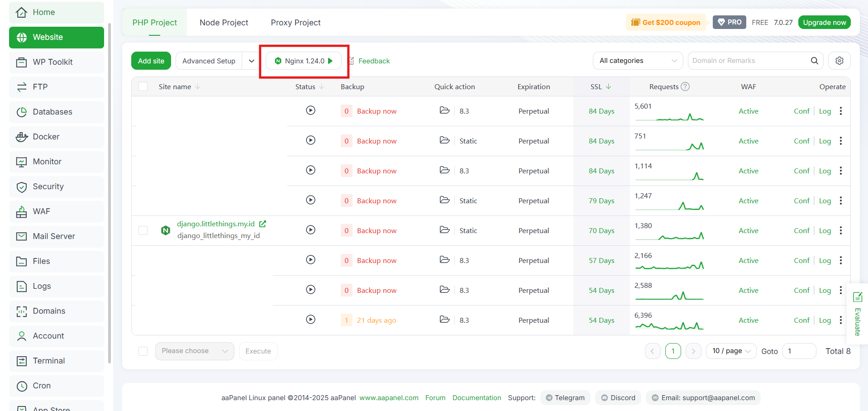Toggle running status in the 1,114 requests row
This screenshot has width=868, height=411.
point(310,170)
